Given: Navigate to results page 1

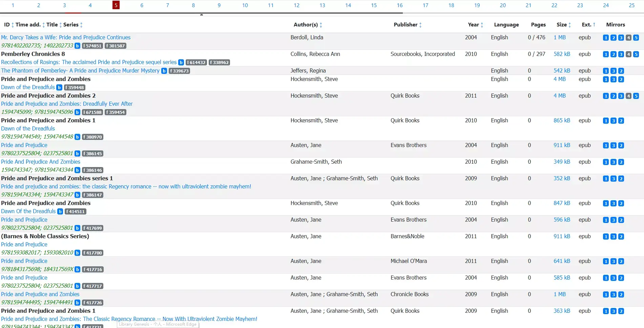Looking at the screenshot, I should (13, 5).
